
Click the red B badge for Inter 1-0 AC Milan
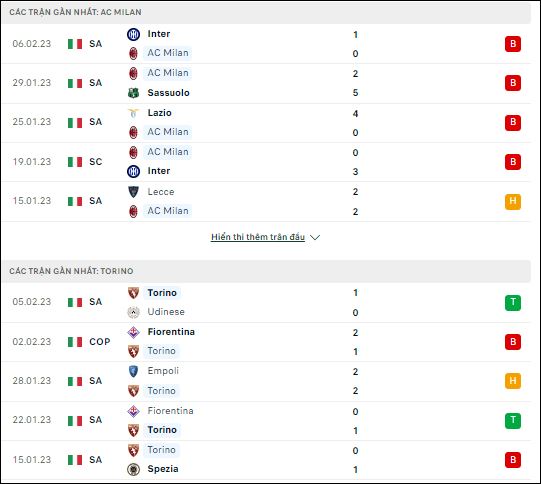(513, 44)
